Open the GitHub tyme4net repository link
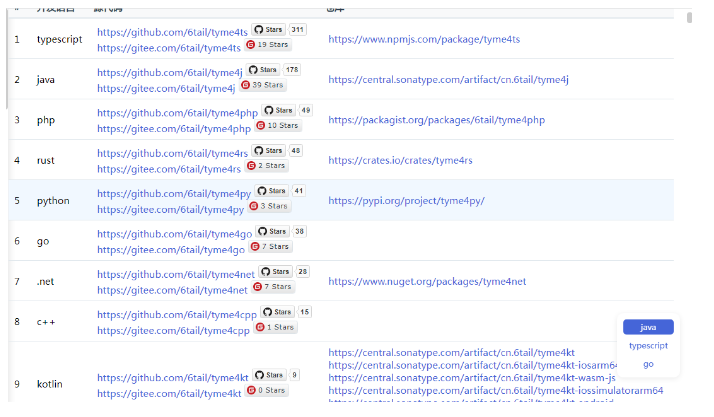Viewport: 714px width, 417px height. click(176, 275)
